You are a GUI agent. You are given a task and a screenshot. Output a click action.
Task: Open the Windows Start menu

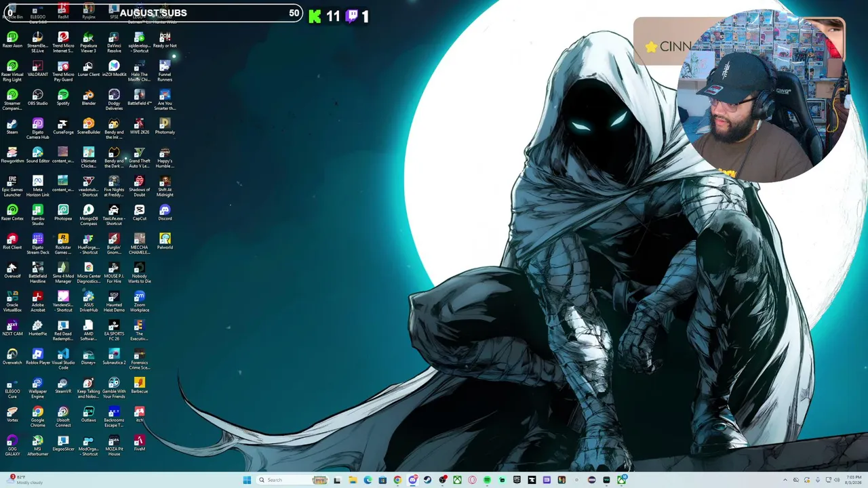pyautogui.click(x=247, y=480)
